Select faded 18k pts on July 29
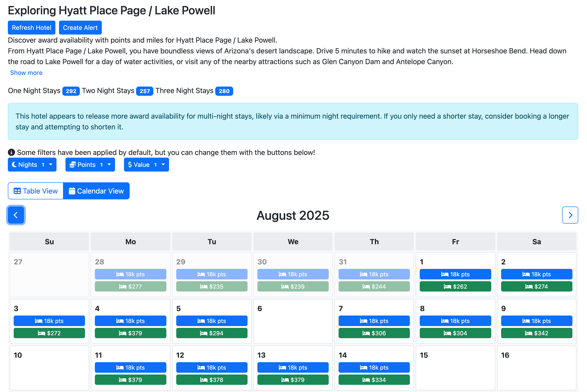The height and width of the screenshot is (392, 587). click(212, 274)
